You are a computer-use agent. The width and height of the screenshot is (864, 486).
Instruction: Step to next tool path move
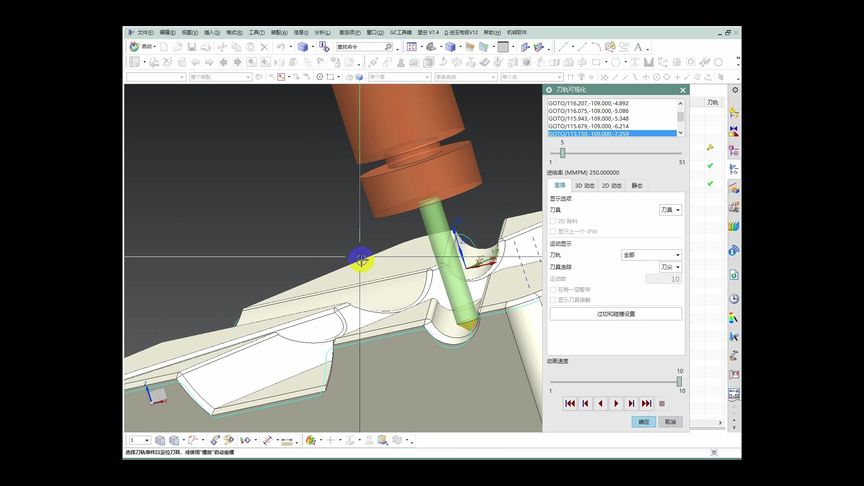(x=631, y=403)
